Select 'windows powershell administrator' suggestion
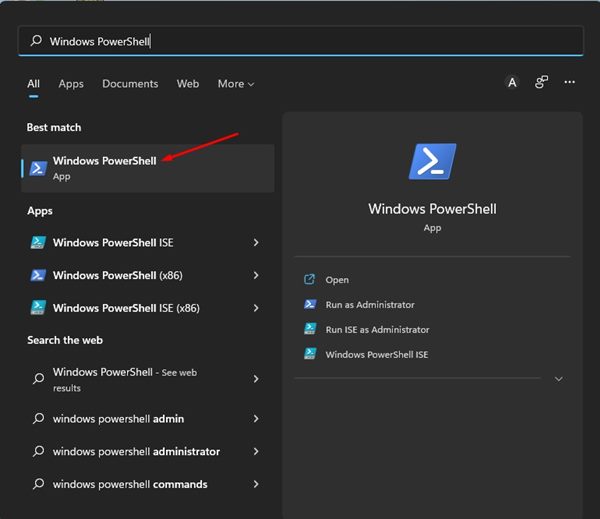This screenshot has height=519, width=600. pos(148,451)
